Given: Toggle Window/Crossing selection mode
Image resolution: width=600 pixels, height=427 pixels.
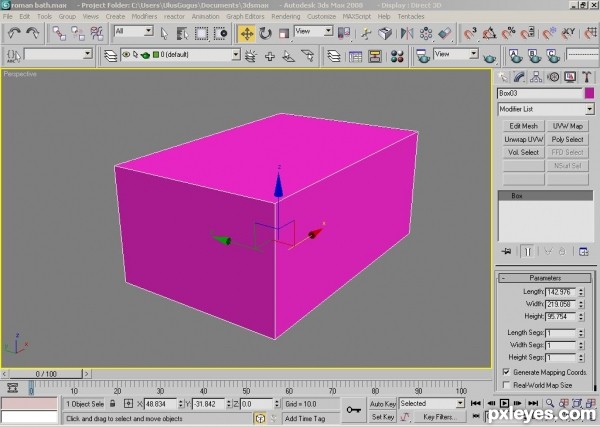Looking at the screenshot, I should coord(220,33).
